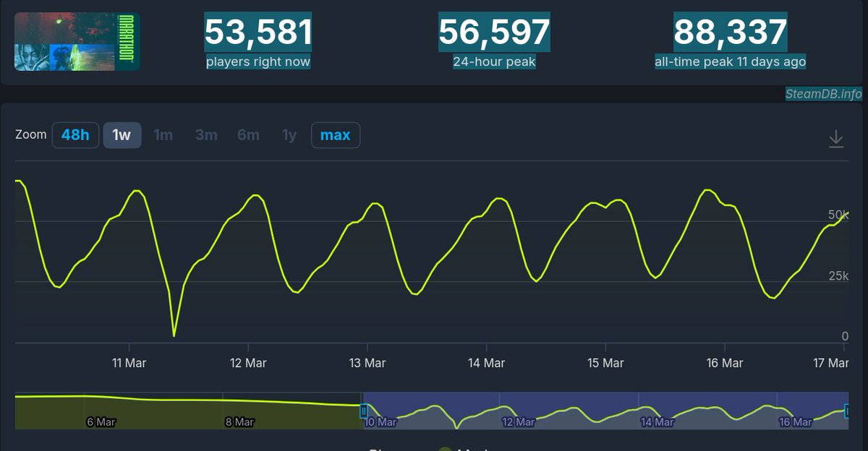This screenshot has width=868, height=451.
Task: Select the max zoom range
Action: [x=336, y=135]
